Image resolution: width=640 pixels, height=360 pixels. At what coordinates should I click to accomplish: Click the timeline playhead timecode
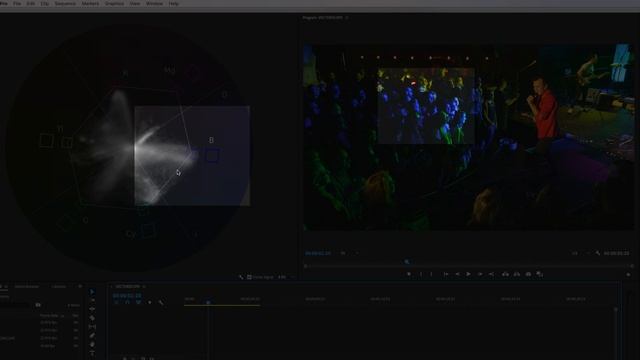(127, 296)
